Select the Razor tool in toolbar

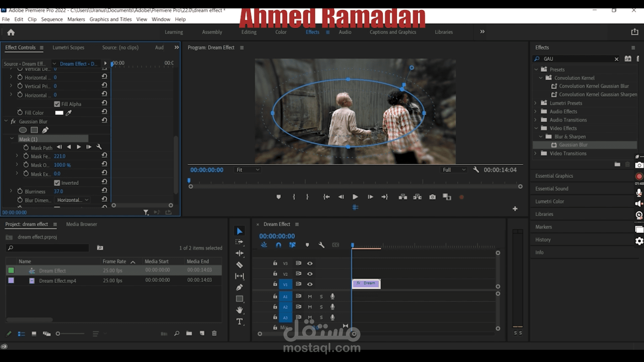coord(239,265)
